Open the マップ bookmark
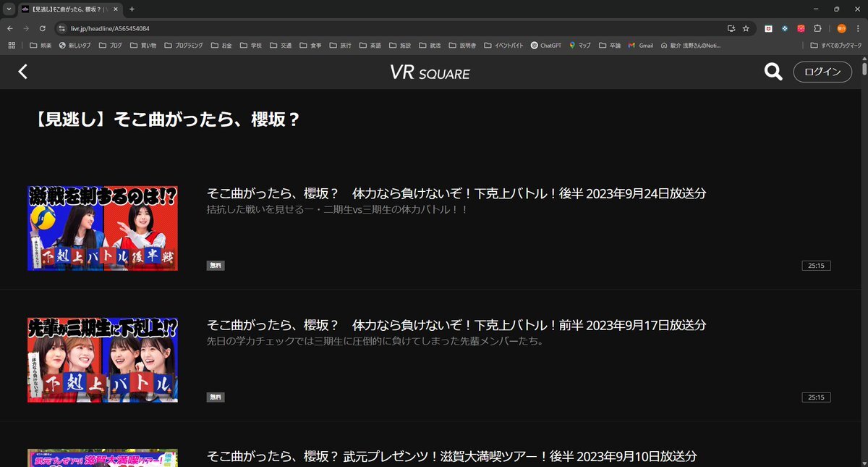The height and width of the screenshot is (467, 868). 580,45
